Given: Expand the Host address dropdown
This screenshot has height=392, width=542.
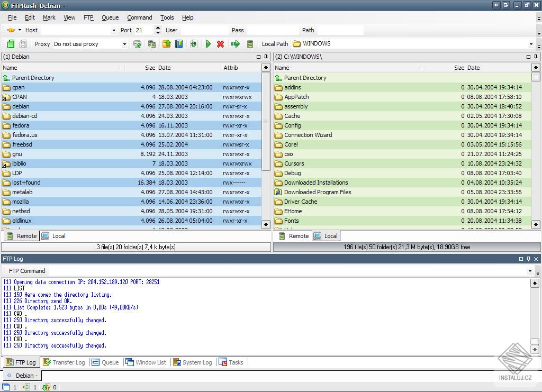Looking at the screenshot, I should tap(114, 30).
